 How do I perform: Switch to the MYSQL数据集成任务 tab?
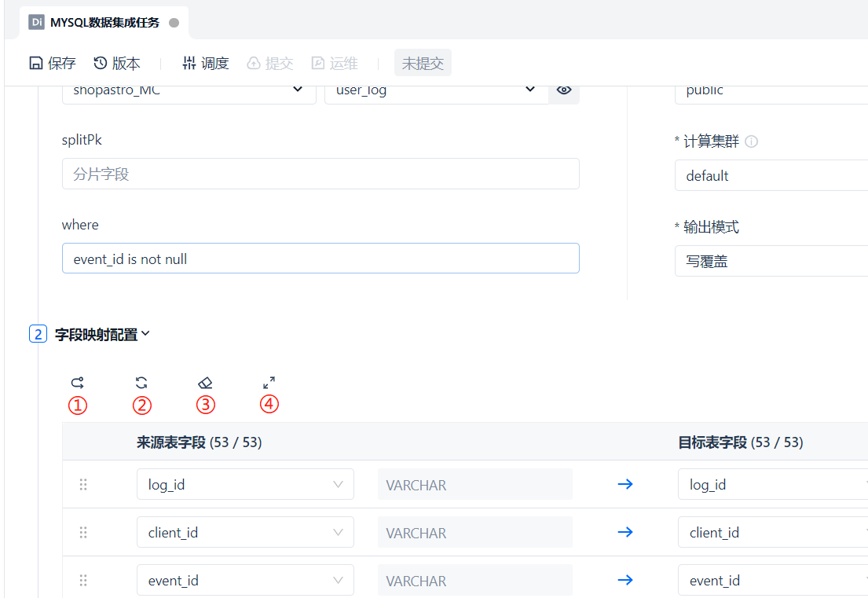coord(104,23)
